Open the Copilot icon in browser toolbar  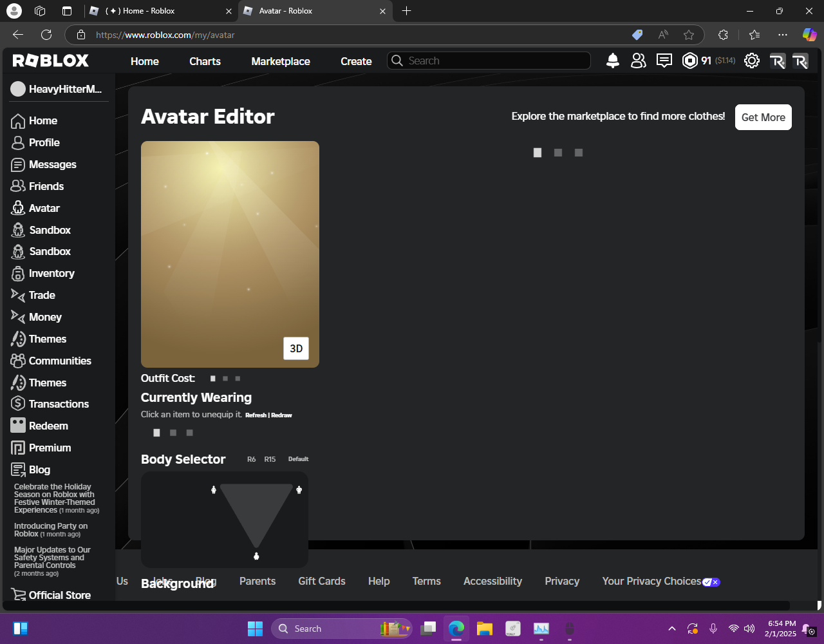click(809, 35)
